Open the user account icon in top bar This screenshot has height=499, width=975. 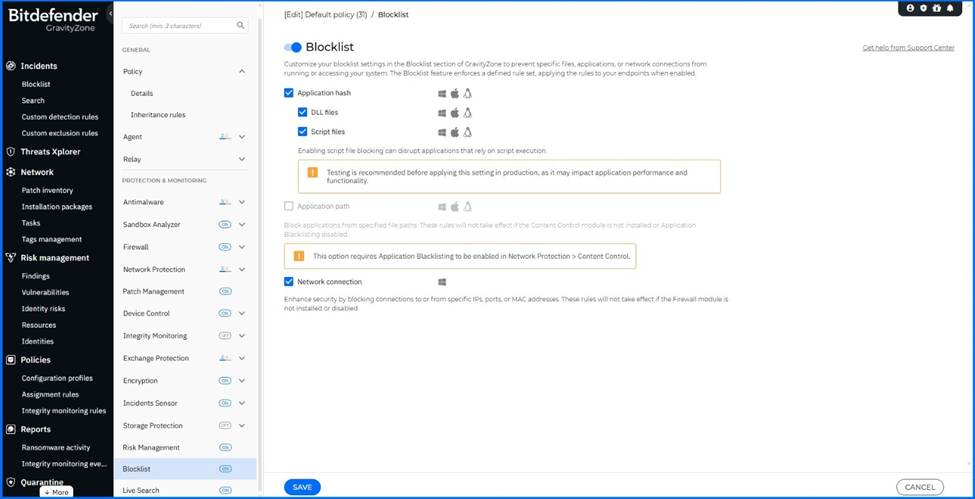[x=910, y=8]
